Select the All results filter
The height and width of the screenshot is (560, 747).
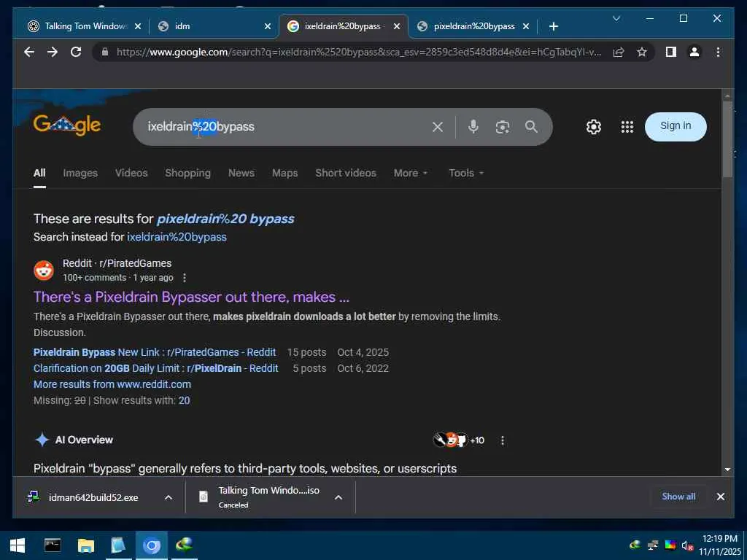(x=39, y=173)
